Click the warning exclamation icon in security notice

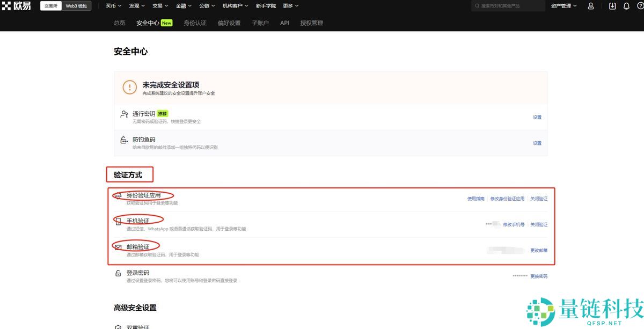(x=129, y=87)
